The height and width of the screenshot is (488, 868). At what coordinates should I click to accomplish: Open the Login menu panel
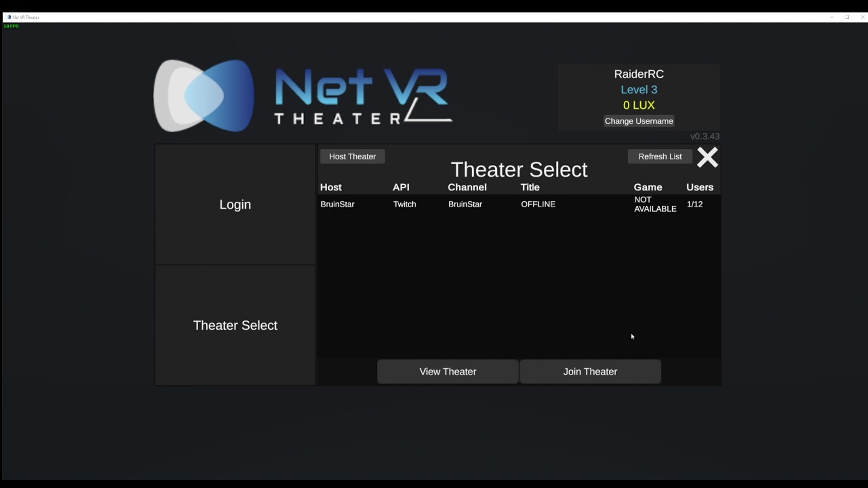coord(235,204)
